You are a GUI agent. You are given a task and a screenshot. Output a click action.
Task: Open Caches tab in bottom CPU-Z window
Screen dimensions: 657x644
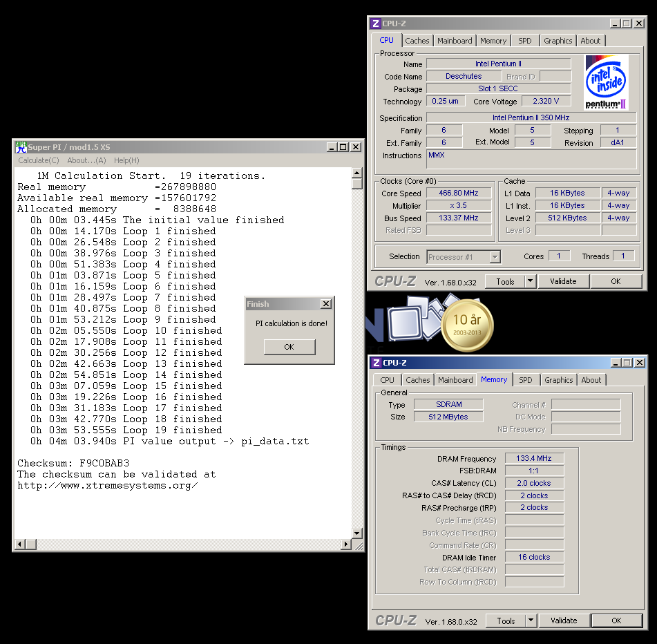point(418,380)
